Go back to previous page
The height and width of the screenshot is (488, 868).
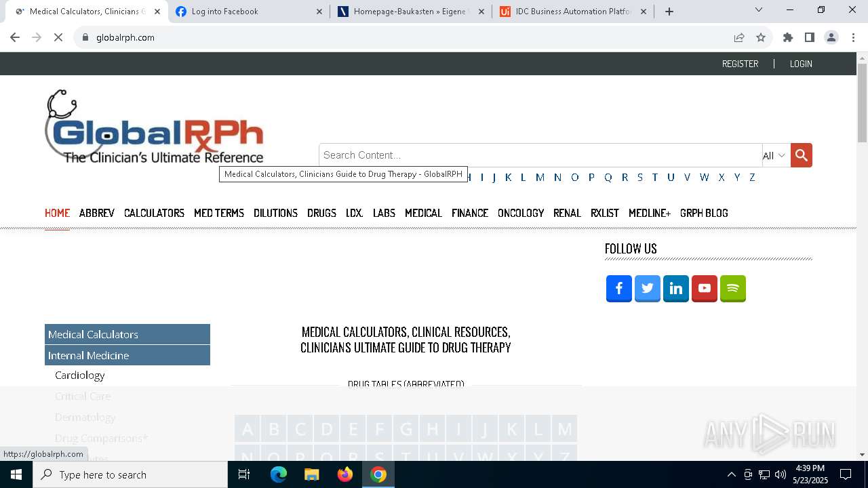tap(15, 37)
